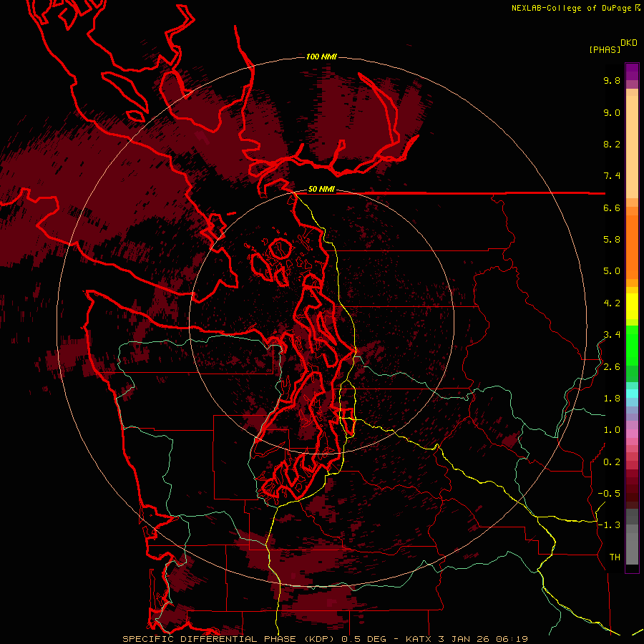Click the 3 JAN 26 date text
Viewport: 644px width, 644px height.
tap(464, 639)
